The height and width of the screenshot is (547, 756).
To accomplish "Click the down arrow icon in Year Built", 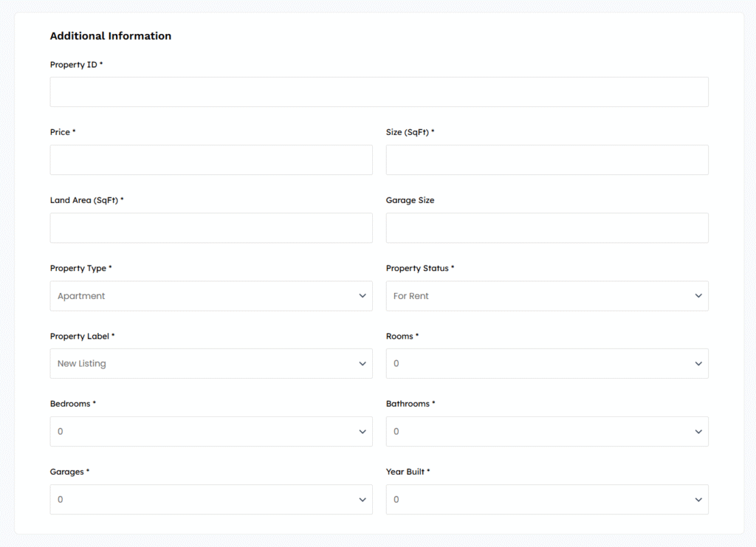I will (698, 500).
